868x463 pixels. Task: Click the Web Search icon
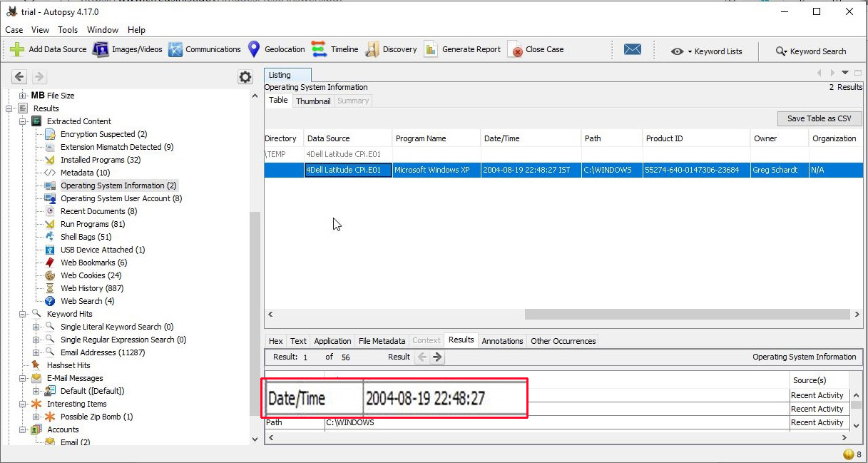[50, 301]
